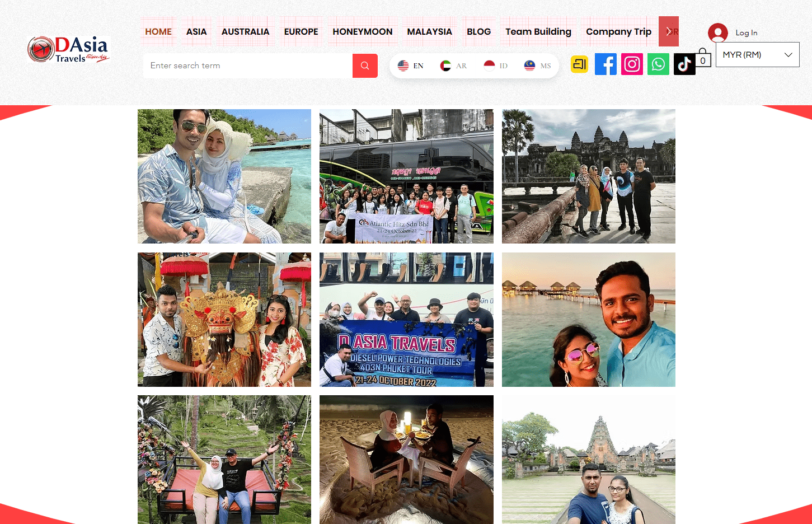Open the Atlantic Hitz group tour photo

406,176
